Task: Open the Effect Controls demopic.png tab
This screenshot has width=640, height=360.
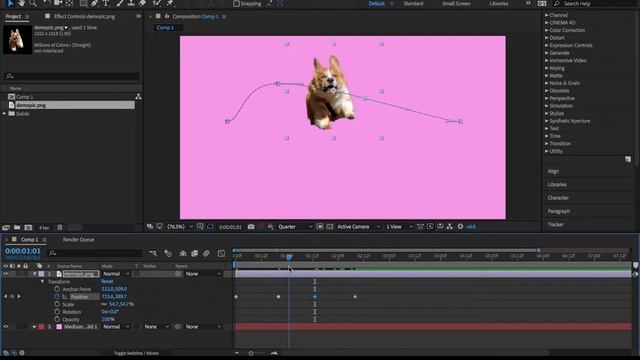Action: click(84, 16)
